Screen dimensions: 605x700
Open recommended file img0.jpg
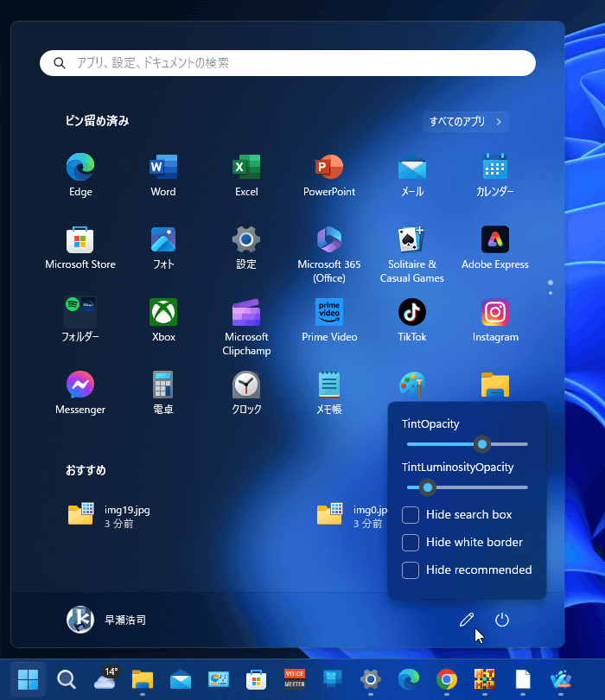coord(352,516)
